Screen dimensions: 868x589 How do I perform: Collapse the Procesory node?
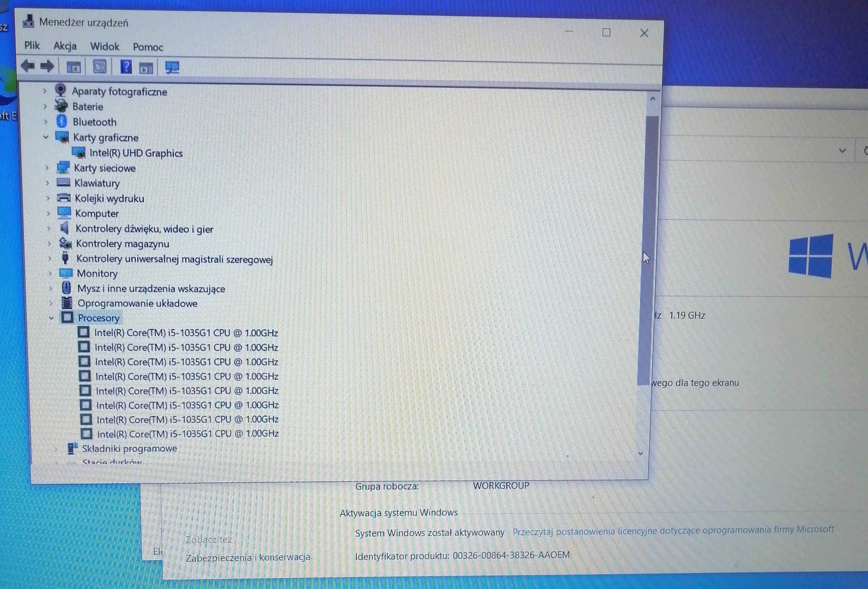(52, 318)
